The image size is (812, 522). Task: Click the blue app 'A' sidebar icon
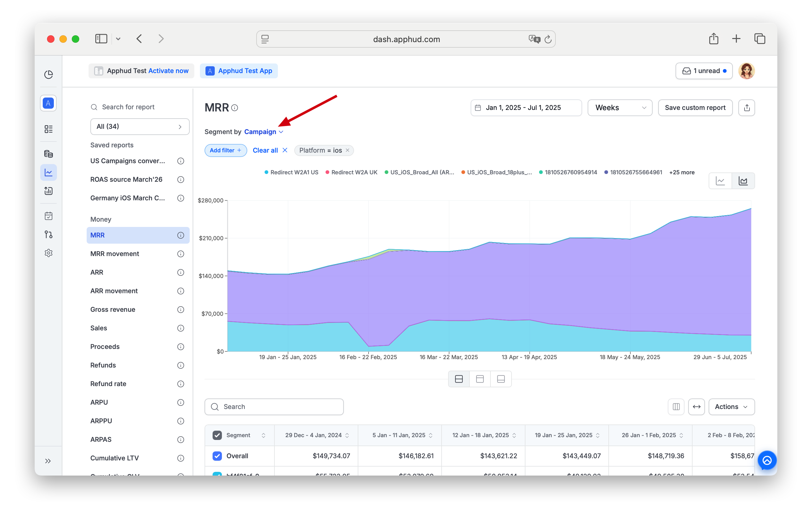click(49, 103)
